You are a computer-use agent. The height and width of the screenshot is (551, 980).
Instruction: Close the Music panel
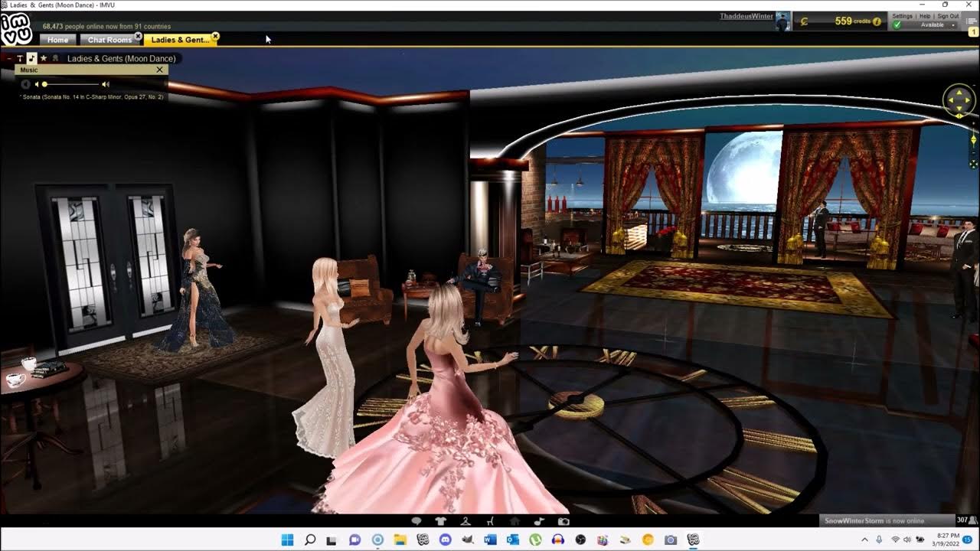pos(159,70)
